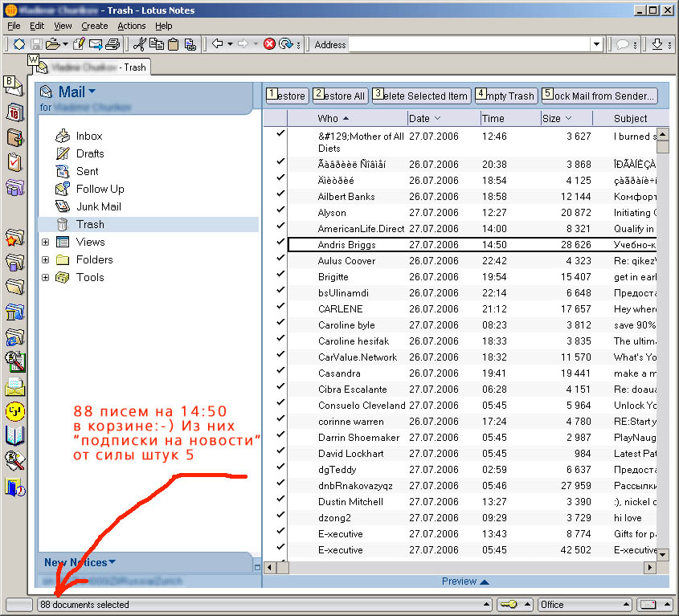This screenshot has width=679, height=616.
Task: Toggle selection checkmark for dzong2 row
Action: click(x=280, y=515)
